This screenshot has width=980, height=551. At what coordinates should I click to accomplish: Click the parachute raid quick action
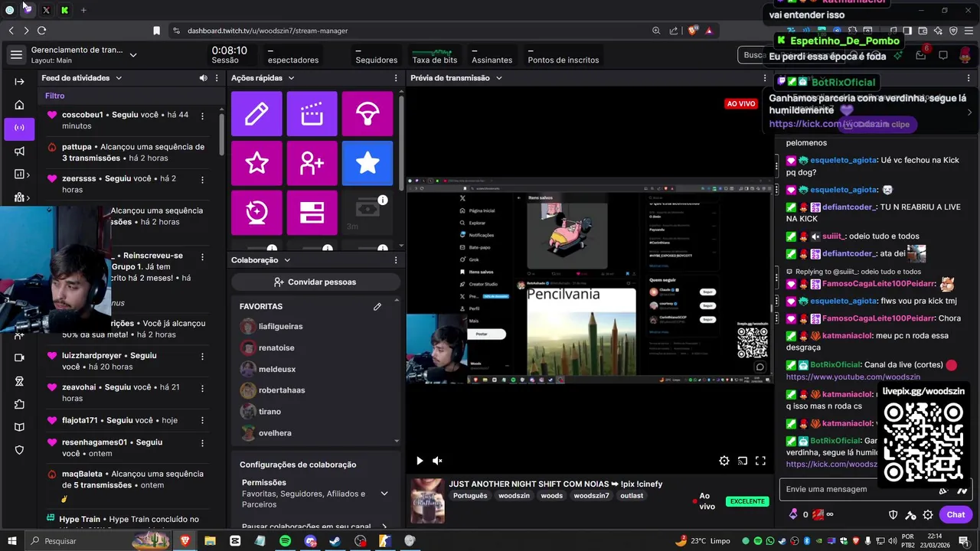367,114
